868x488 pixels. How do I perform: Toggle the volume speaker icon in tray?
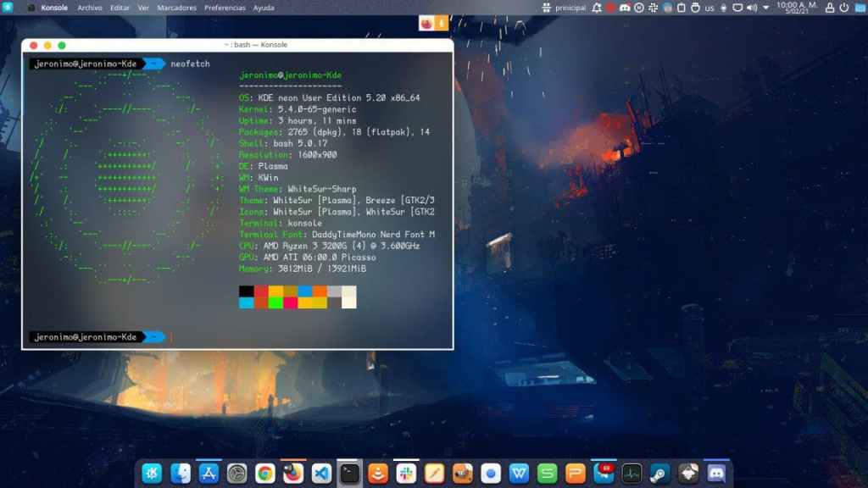[752, 8]
